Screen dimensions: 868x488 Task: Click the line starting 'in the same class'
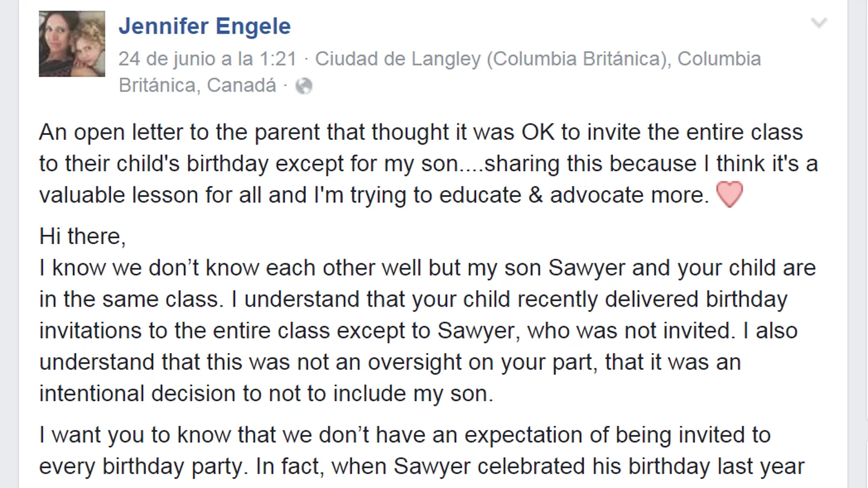413,299
